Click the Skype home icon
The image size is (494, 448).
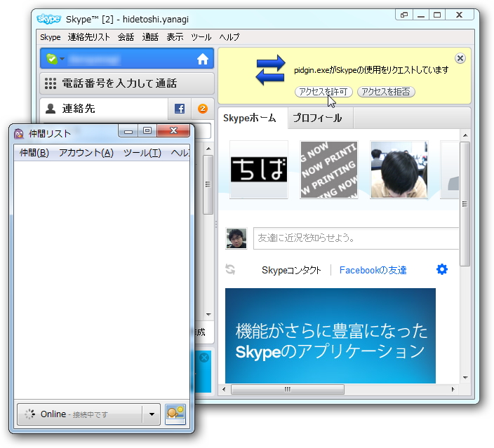pos(203,59)
